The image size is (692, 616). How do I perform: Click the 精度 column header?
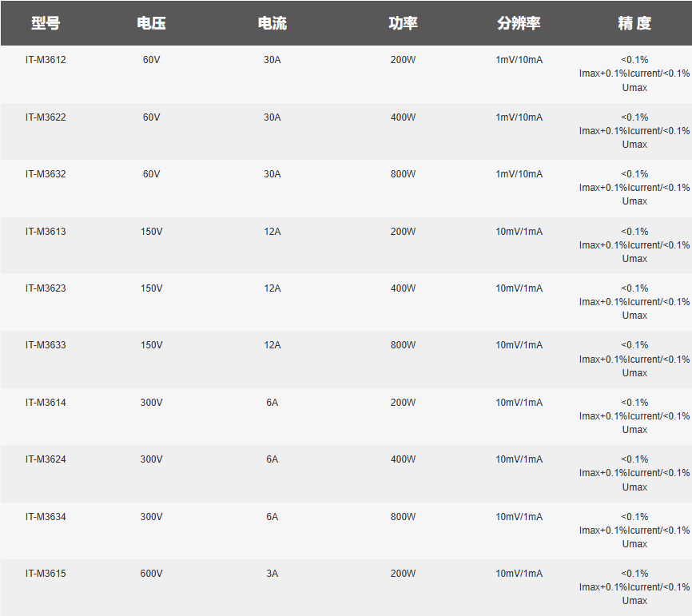click(x=634, y=23)
